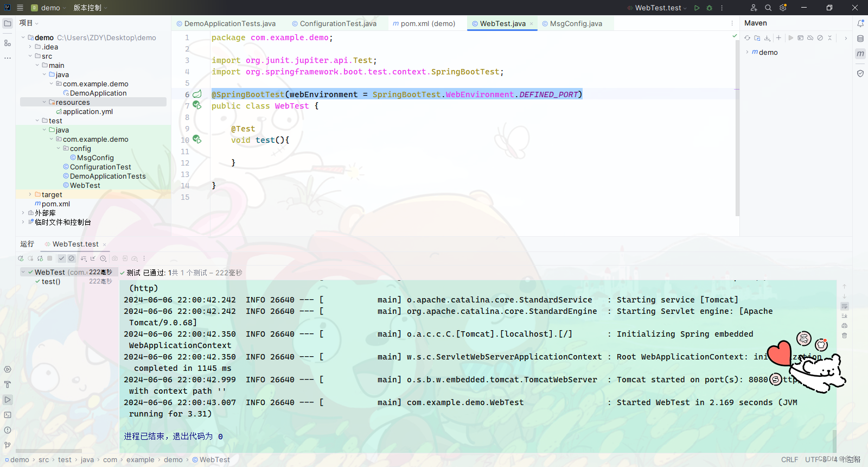This screenshot has height=467, width=868.
Task: Run WebTest.test with the green play icon
Action: [x=697, y=8]
